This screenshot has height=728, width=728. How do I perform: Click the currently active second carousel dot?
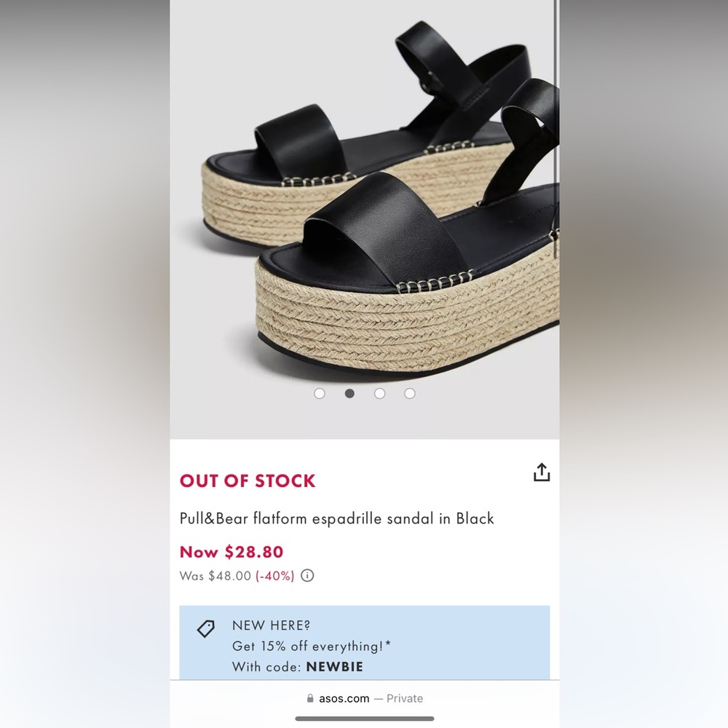pyautogui.click(x=349, y=393)
